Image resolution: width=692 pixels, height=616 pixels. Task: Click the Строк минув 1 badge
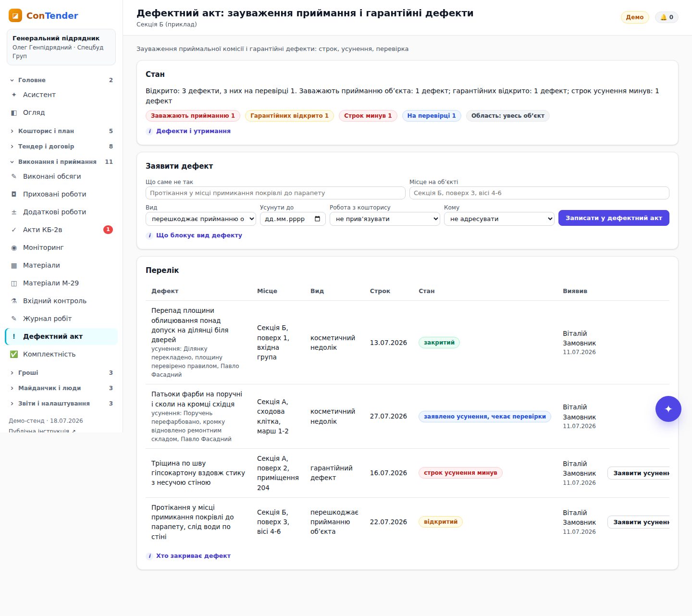368,116
